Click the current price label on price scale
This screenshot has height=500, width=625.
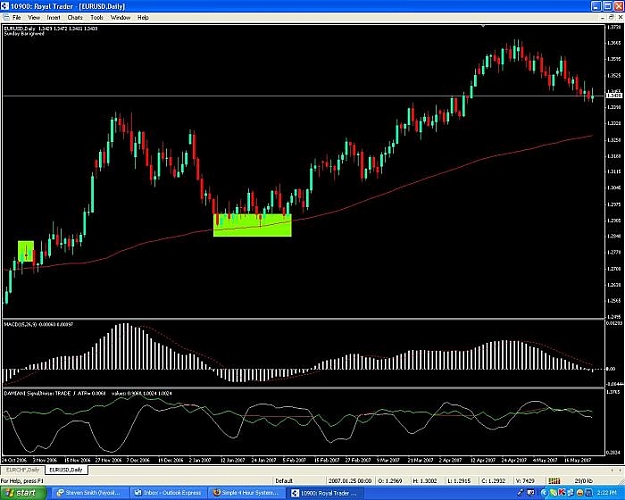pyautogui.click(x=614, y=95)
